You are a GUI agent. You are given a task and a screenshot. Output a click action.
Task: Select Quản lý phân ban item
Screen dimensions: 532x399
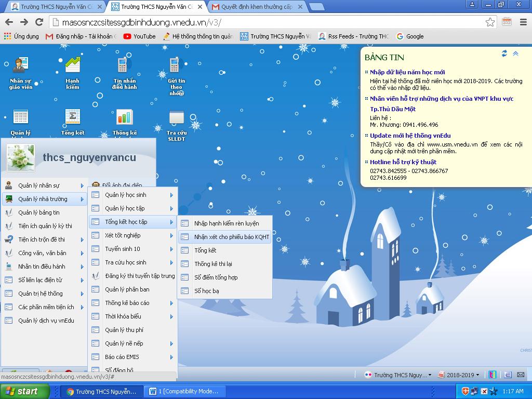pyautogui.click(x=132, y=289)
